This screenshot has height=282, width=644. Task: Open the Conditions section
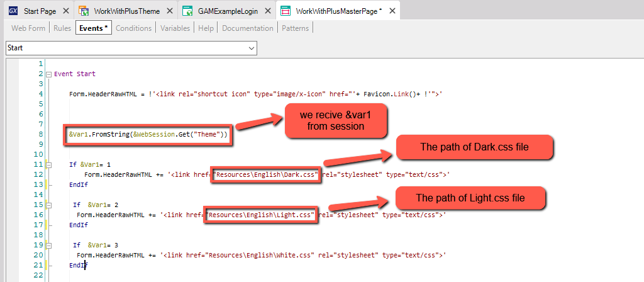pyautogui.click(x=133, y=28)
